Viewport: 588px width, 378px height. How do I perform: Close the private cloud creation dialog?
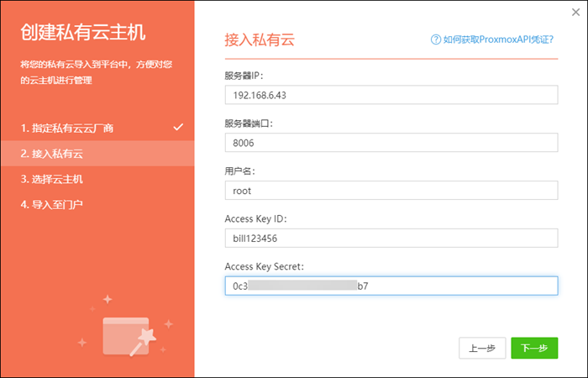click(x=575, y=12)
